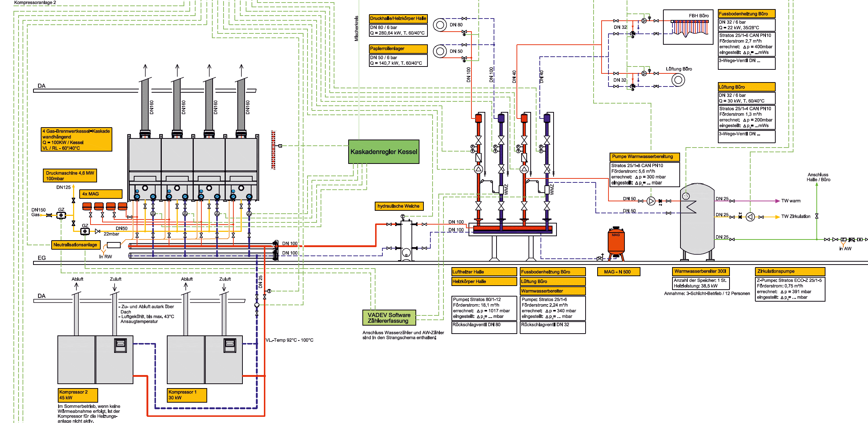Select the Kompressor 1 unit control panel
Viewport: 868px width, 423px height.
point(230,345)
